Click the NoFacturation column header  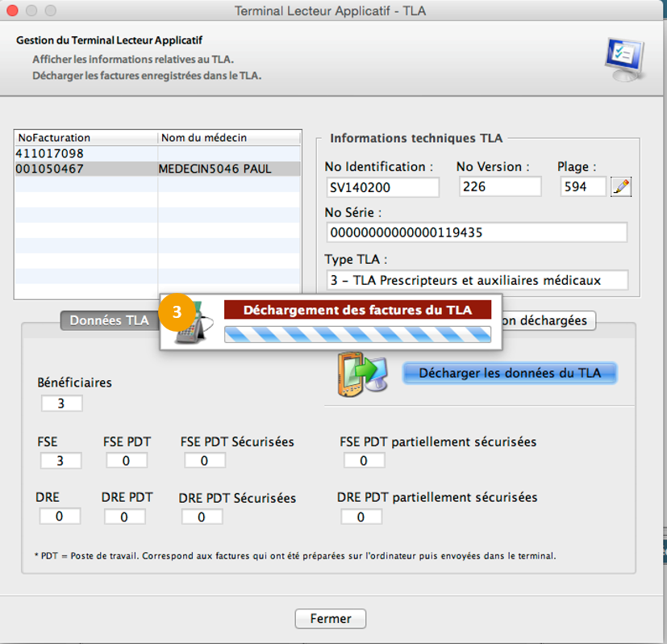[x=85, y=138]
